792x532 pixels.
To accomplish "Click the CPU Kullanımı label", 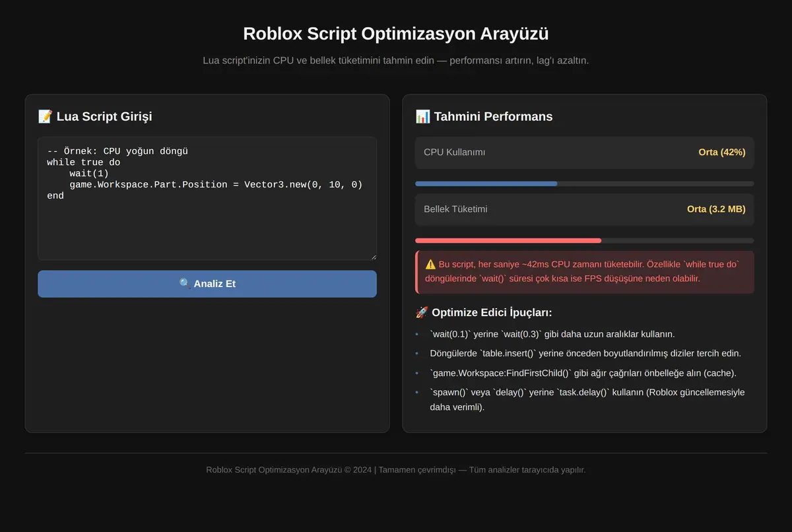I will 454,152.
